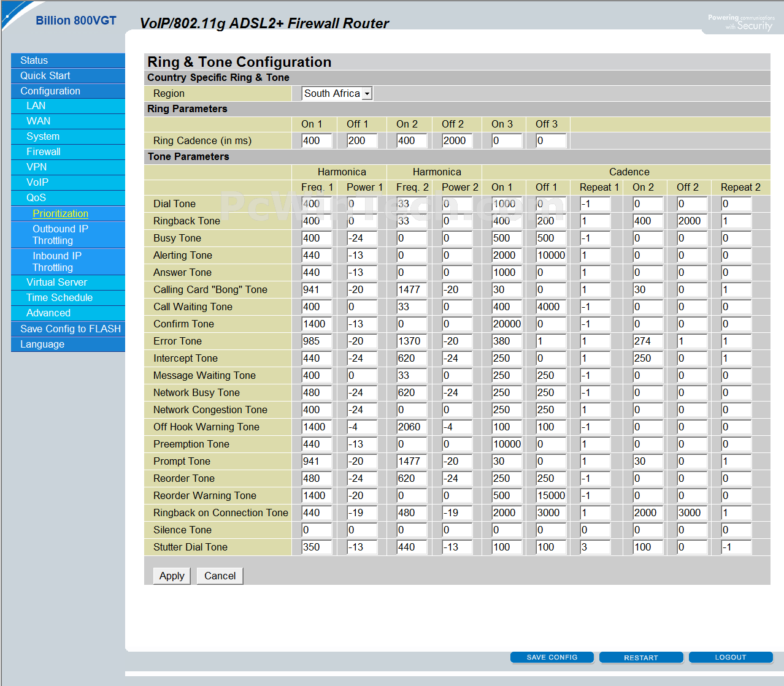Click the Stutter Dial Tone Repeat 2 field
The width and height of the screenshot is (784, 686).
pyautogui.click(x=736, y=547)
